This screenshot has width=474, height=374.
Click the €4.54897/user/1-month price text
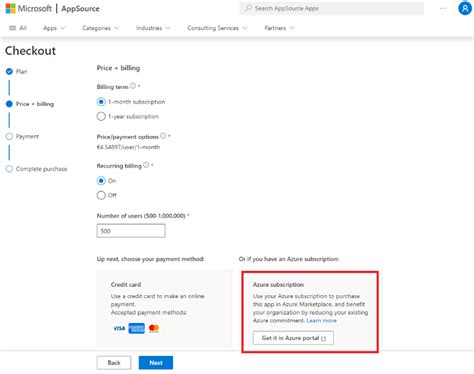pyautogui.click(x=128, y=147)
